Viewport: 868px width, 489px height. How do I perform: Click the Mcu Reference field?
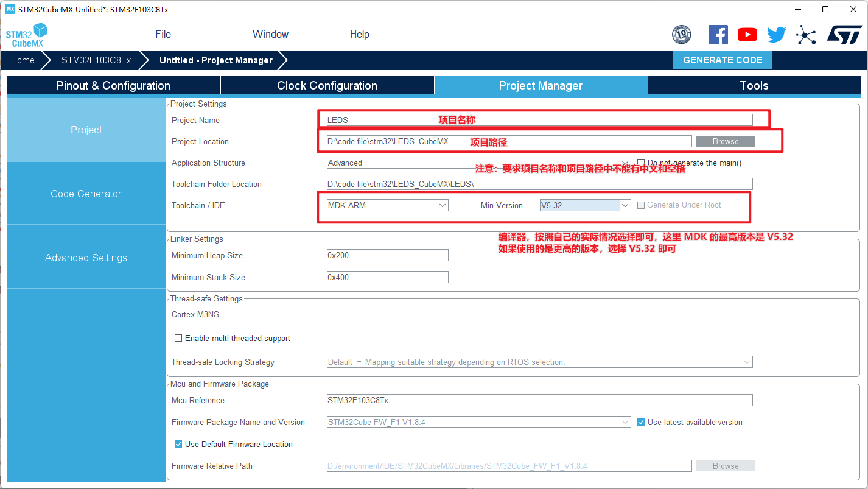tap(539, 400)
